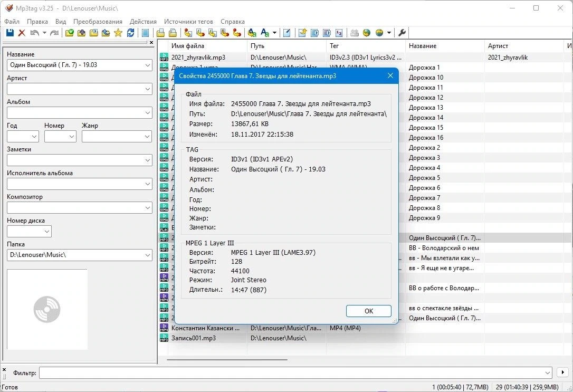The image size is (573, 392).
Task: Select the 2021_zhyravlik.mp3 file row
Action: click(366, 58)
